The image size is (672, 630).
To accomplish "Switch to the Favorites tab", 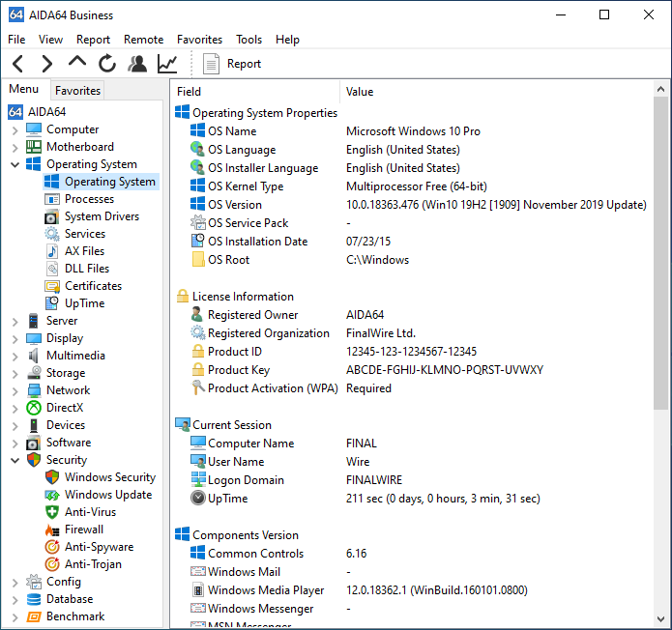I will click(x=77, y=91).
